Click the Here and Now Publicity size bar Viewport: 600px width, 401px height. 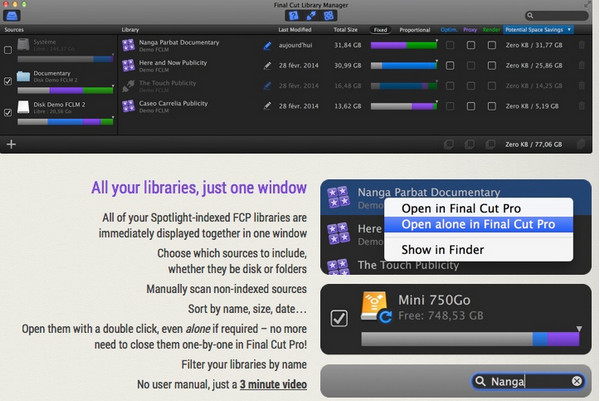(x=404, y=66)
